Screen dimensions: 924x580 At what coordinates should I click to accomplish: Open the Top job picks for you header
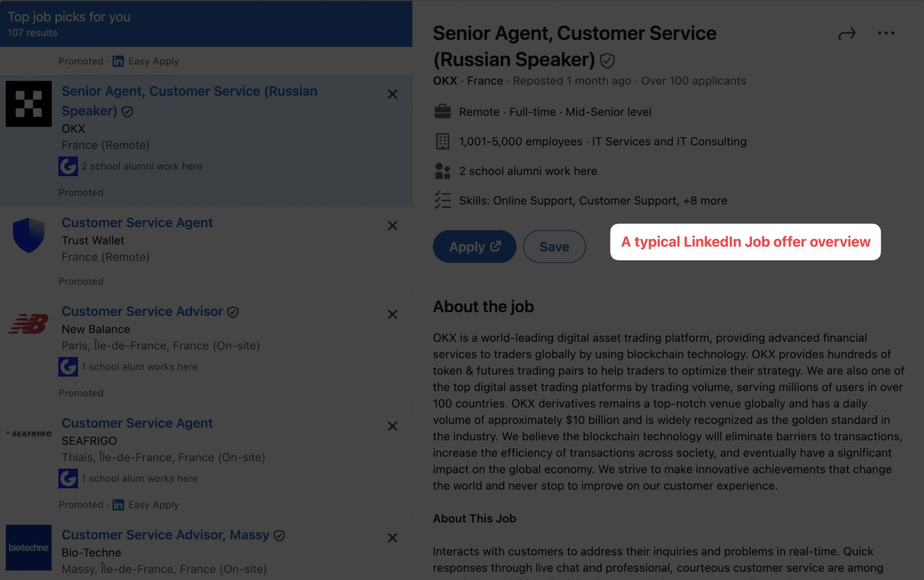69,17
